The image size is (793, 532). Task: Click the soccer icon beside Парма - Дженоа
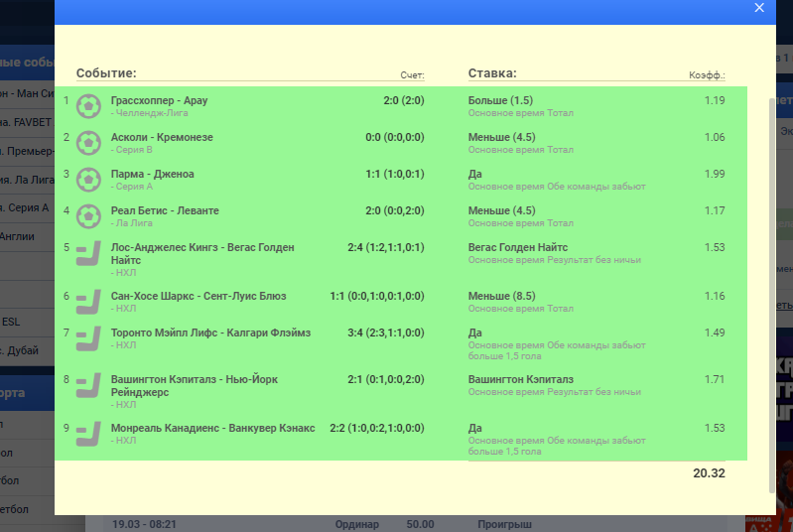click(x=89, y=179)
